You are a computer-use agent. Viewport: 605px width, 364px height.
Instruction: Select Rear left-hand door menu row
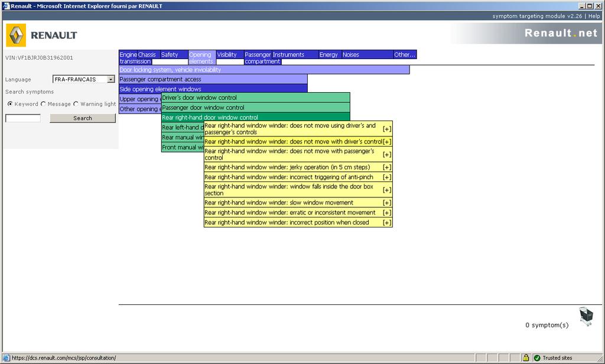[183, 128]
